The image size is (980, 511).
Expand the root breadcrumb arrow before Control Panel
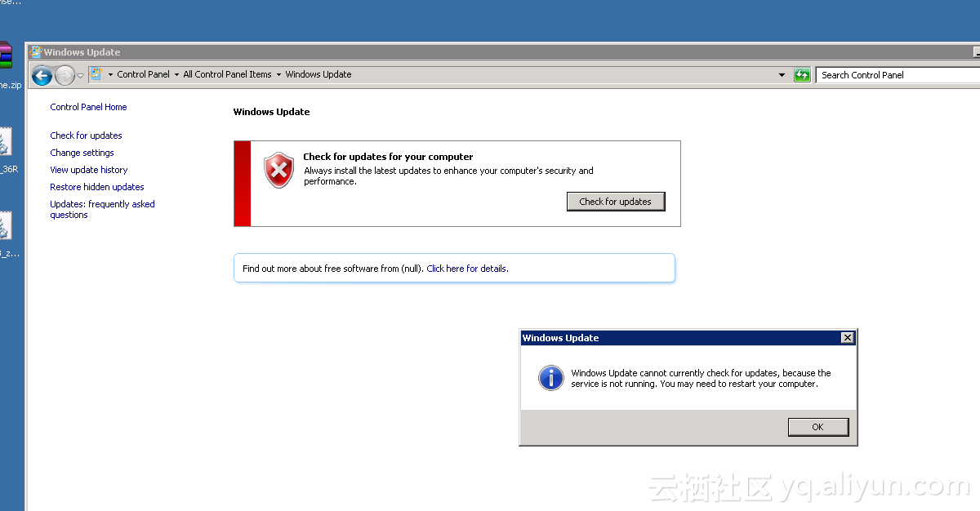click(x=110, y=74)
